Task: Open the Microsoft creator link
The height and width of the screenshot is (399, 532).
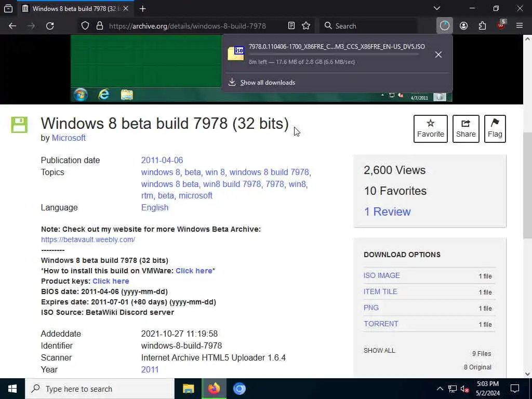Action: tap(69, 138)
